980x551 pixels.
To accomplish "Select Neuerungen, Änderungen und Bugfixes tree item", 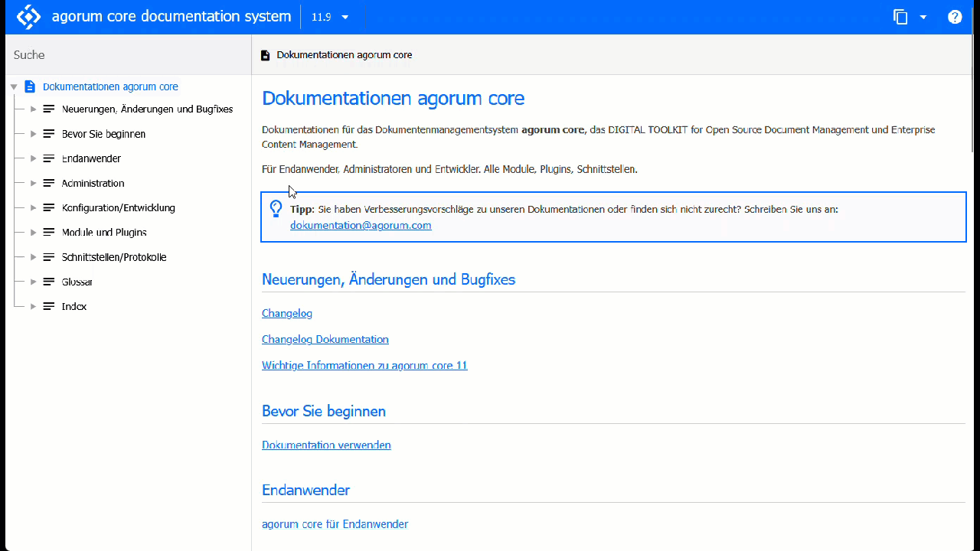I will (147, 109).
